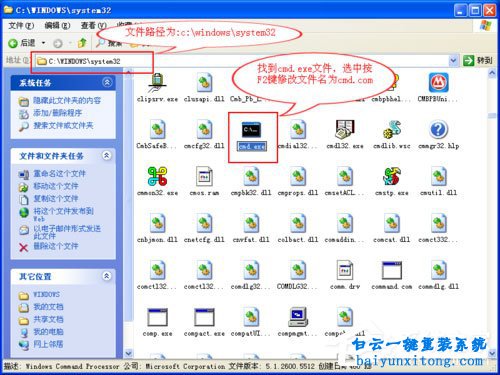
Task: Collapse the 其它位置 panel
Action: 107,276
